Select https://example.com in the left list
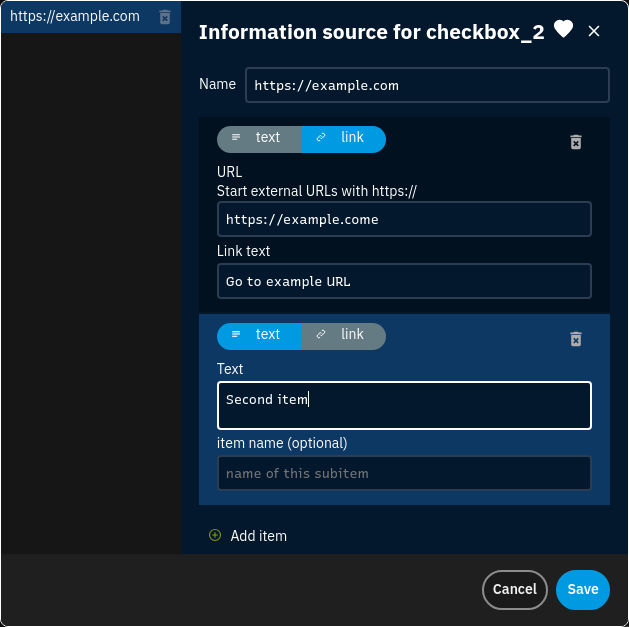The height and width of the screenshot is (627, 629). 75,16
